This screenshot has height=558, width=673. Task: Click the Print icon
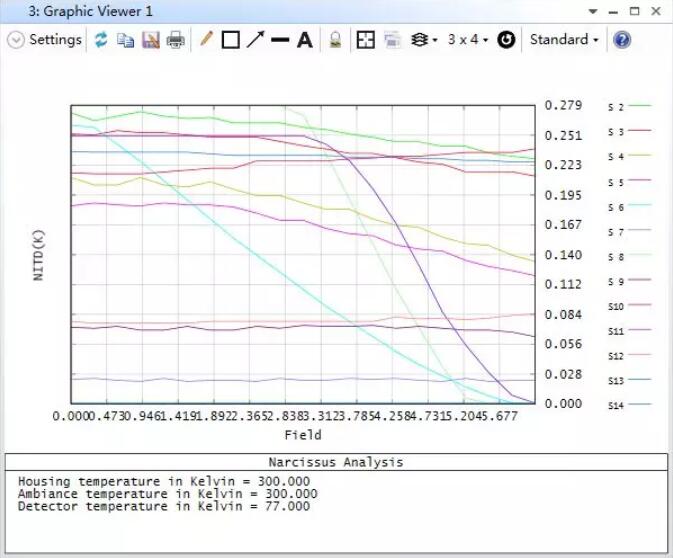coord(175,40)
